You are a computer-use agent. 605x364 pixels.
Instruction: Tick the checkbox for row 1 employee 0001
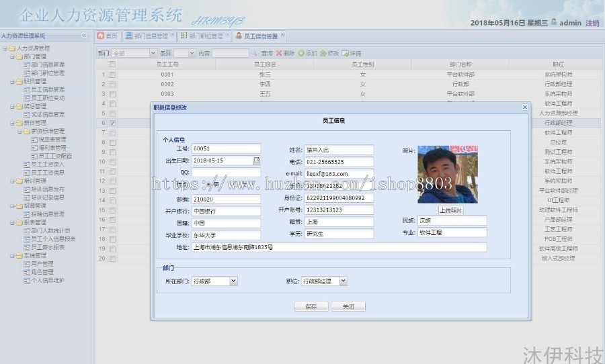click(x=113, y=75)
